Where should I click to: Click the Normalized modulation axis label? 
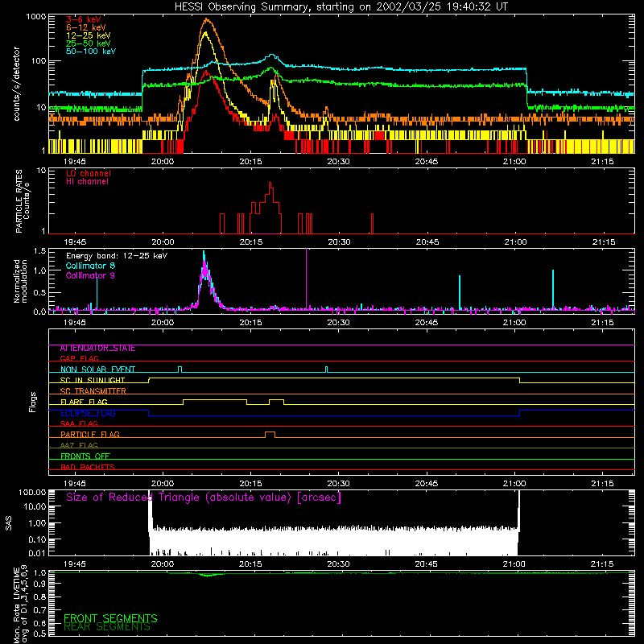[x=21, y=281]
